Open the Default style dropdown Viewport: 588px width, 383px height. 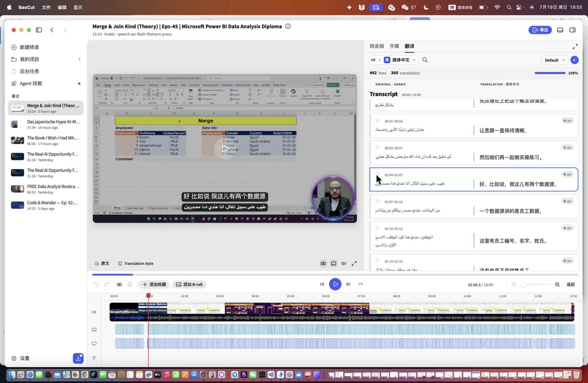click(x=554, y=60)
